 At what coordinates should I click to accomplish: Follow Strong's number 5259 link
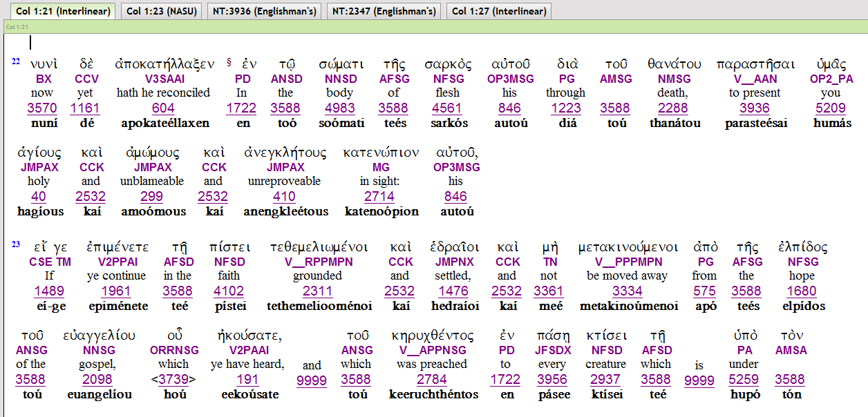pos(744,380)
